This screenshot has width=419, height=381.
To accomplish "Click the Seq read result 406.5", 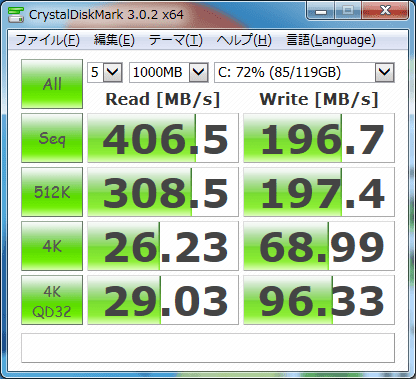I will click(163, 138).
